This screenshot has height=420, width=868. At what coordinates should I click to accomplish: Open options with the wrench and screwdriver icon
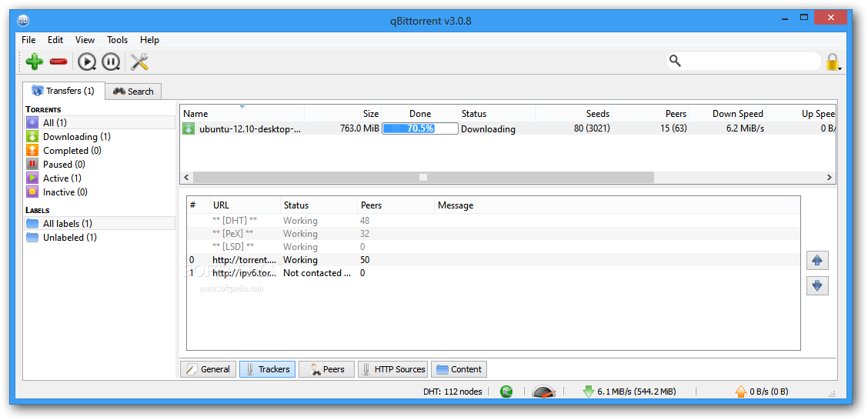(x=139, y=62)
